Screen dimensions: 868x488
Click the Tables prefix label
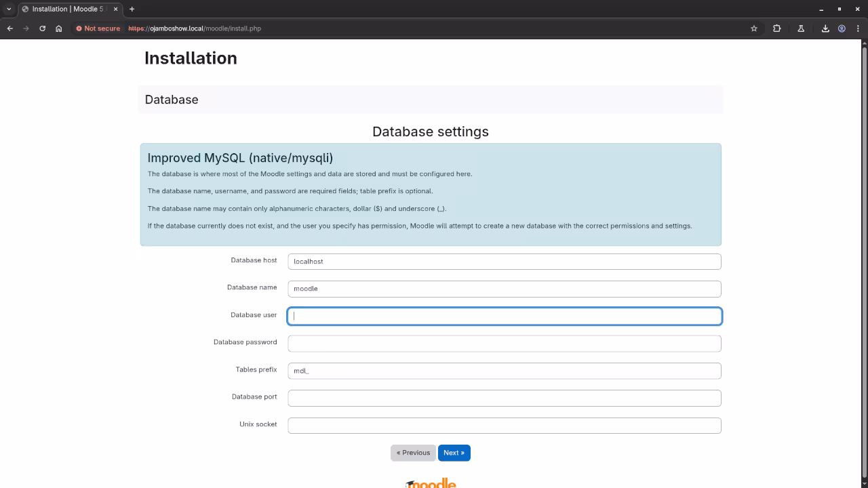[x=256, y=370]
